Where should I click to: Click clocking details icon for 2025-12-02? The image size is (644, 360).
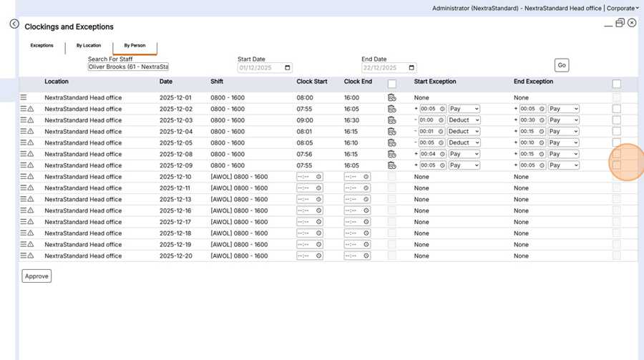(391, 109)
